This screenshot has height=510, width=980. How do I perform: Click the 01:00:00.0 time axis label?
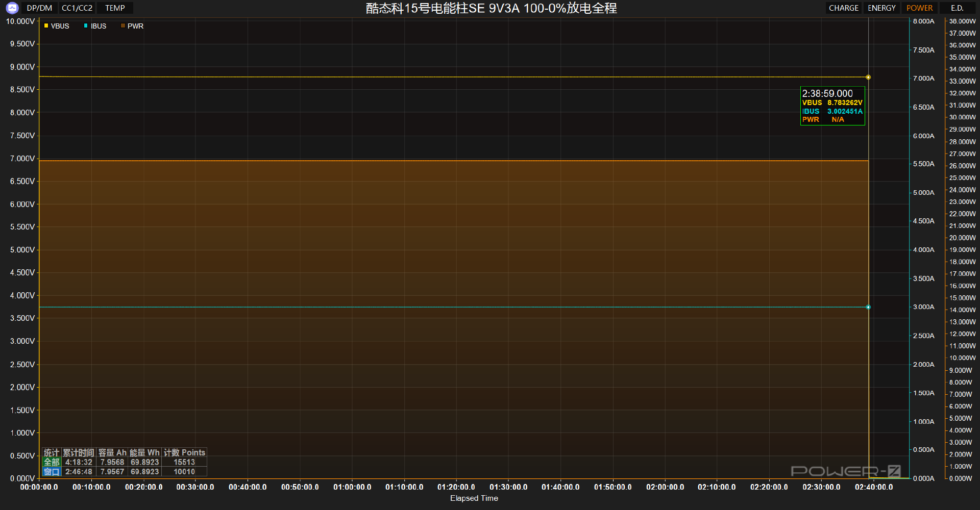[352, 487]
